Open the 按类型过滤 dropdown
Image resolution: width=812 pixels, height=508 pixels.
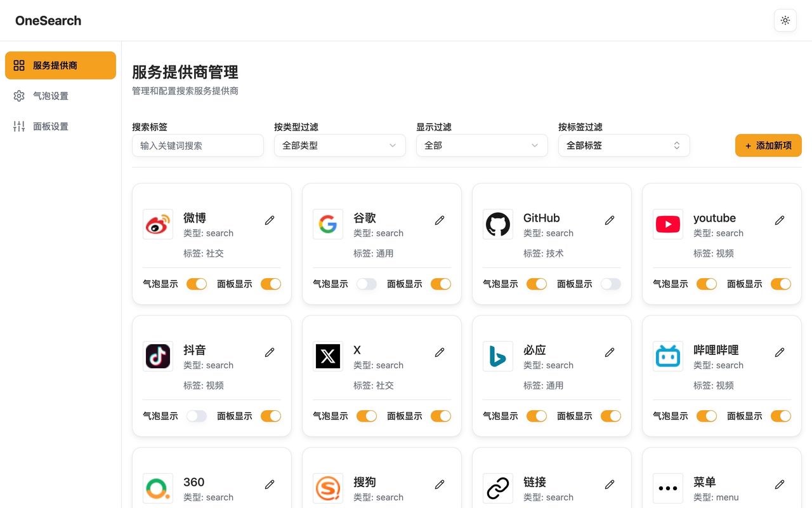pos(340,145)
